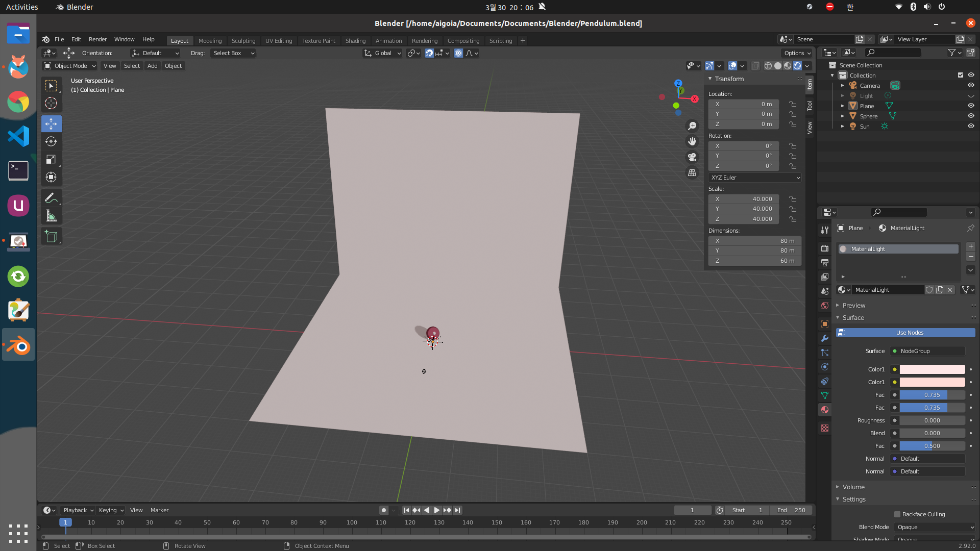Open the Physics properties tab icon

tap(825, 367)
